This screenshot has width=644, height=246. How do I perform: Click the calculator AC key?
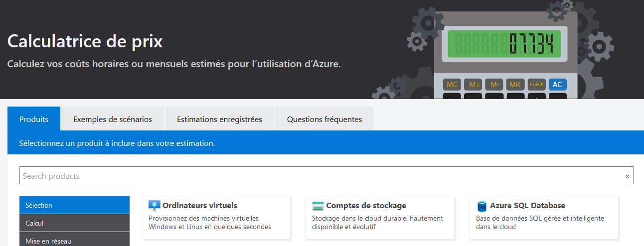558,84
